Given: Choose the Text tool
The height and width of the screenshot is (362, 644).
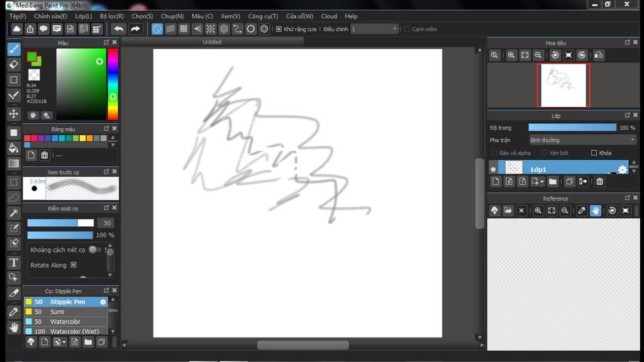Looking at the screenshot, I should (x=14, y=262).
